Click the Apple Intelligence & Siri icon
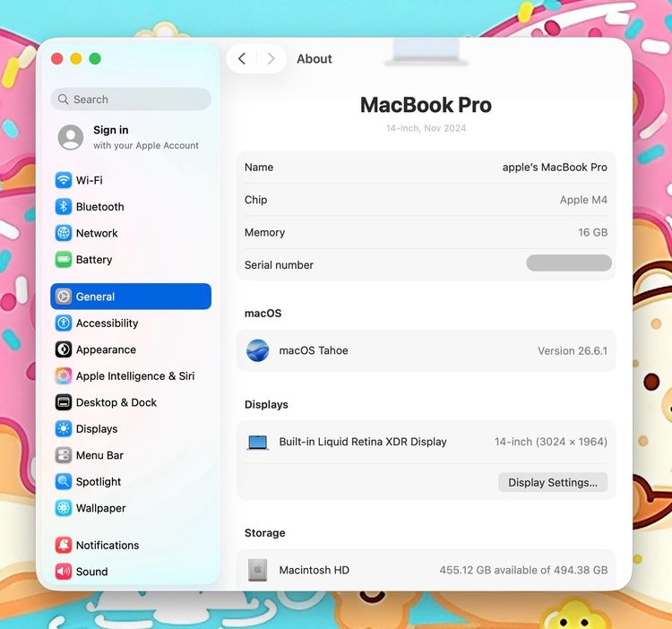 click(64, 375)
